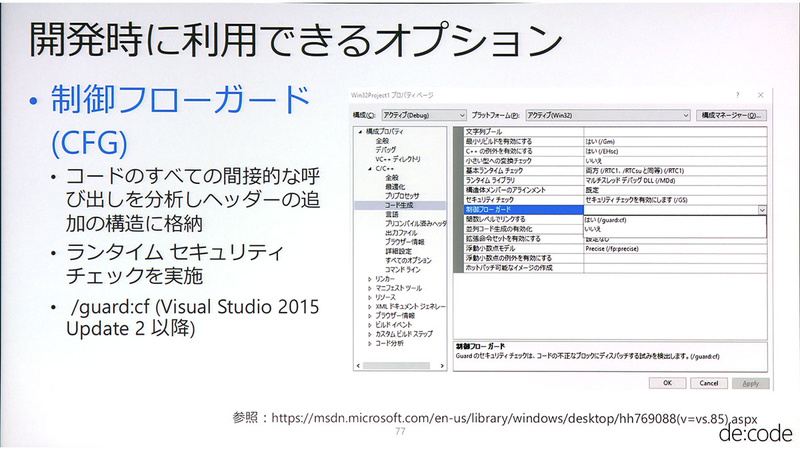The image size is (800, 450).
Task: Click the Cancel button
Action: (709, 383)
